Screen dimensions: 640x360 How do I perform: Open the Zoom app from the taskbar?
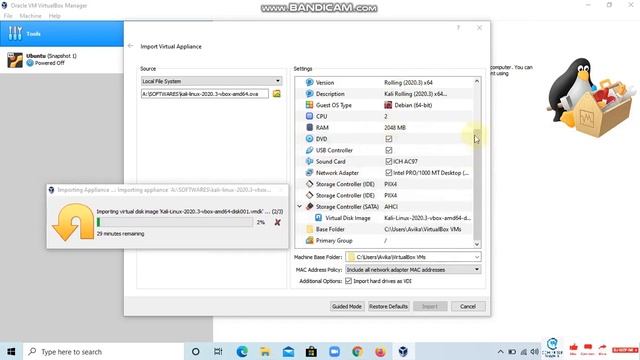[334, 351]
